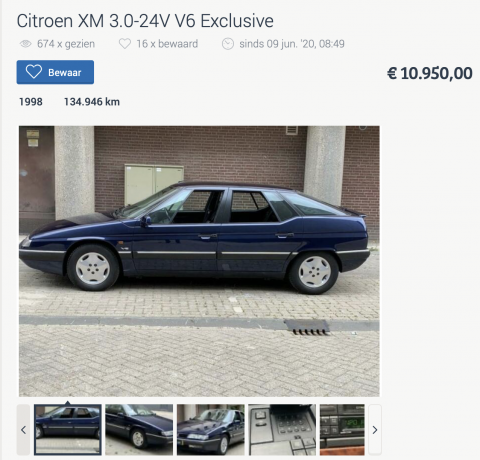Click the 134.946 km mileage label
This screenshot has width=480, height=460.
(x=92, y=102)
